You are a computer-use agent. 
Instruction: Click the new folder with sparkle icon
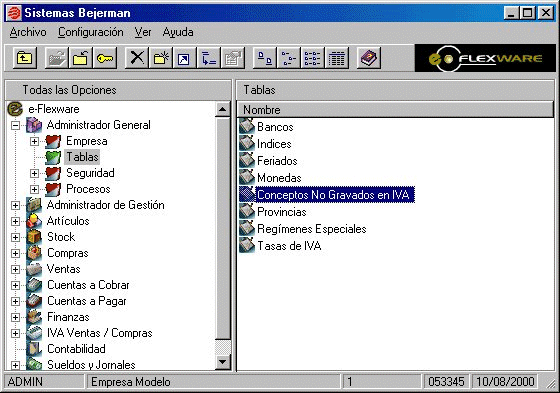[x=161, y=58]
